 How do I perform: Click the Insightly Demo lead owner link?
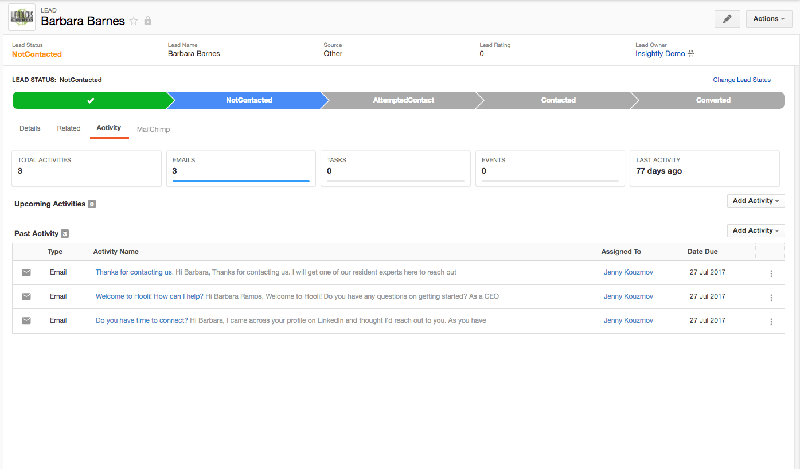666,53
